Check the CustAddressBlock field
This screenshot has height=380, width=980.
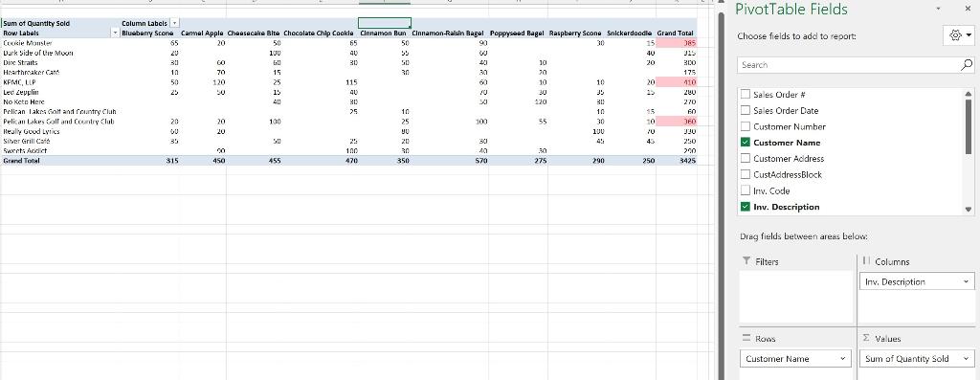pos(745,175)
